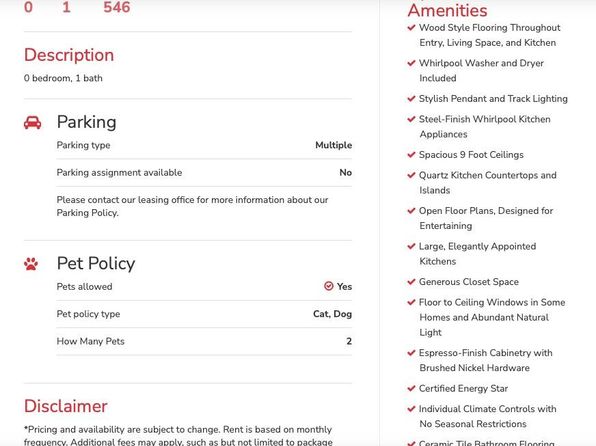This screenshot has height=446, width=596.
Task: Click the paw print Pet Policy icon
Action: coord(31,264)
